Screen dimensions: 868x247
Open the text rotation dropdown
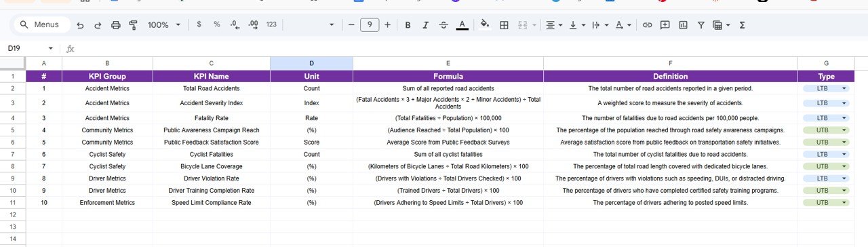click(623, 25)
